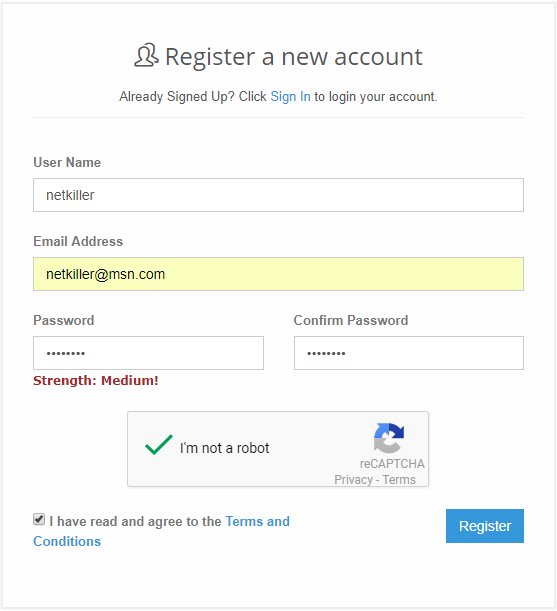Click the green reCAPTCHA checkmark
This screenshot has width=557, height=611.
click(159, 445)
